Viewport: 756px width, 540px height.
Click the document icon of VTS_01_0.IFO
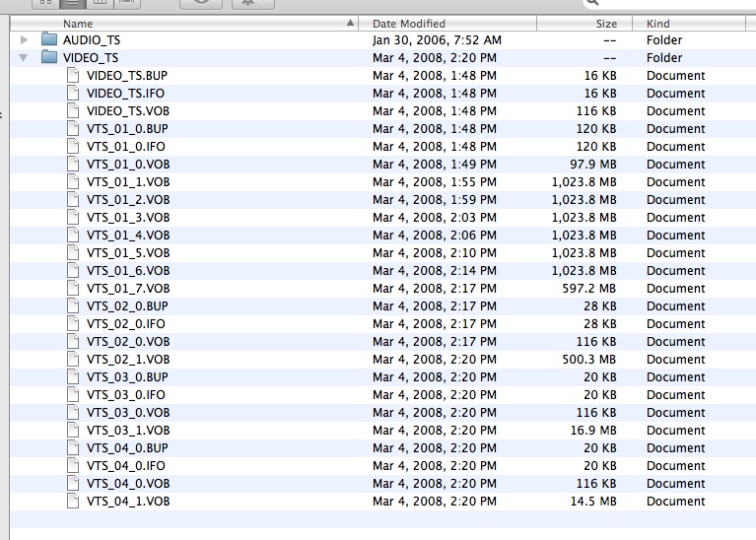pyautogui.click(x=73, y=146)
